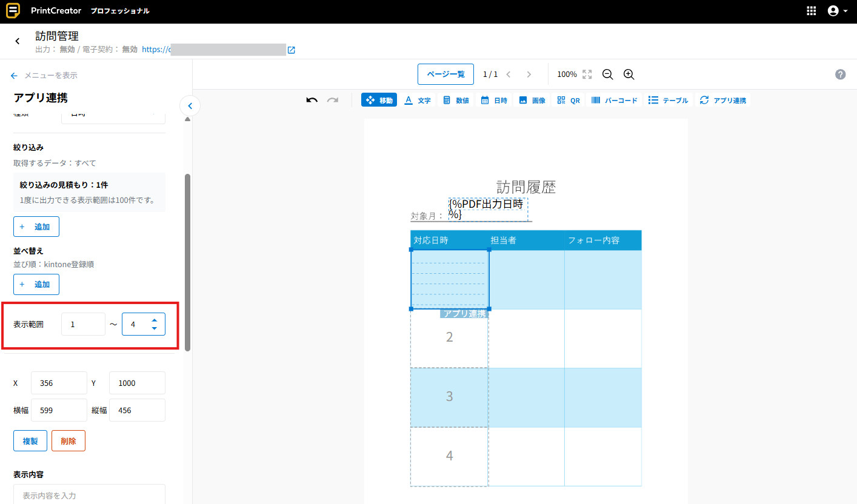Click the red 削除 button
Image resolution: width=857 pixels, height=504 pixels.
coord(68,440)
